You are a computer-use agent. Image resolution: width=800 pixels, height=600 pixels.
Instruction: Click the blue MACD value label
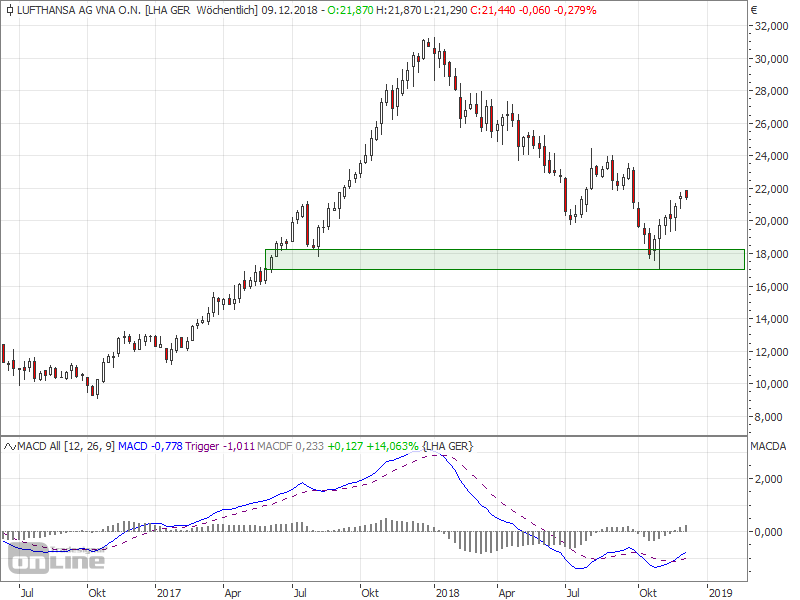click(x=148, y=445)
